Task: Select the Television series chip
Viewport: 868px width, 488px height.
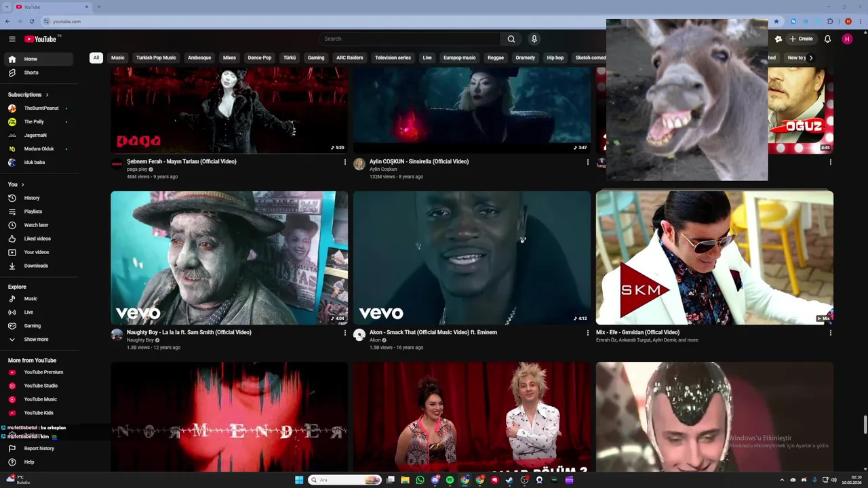Action: pyautogui.click(x=393, y=58)
